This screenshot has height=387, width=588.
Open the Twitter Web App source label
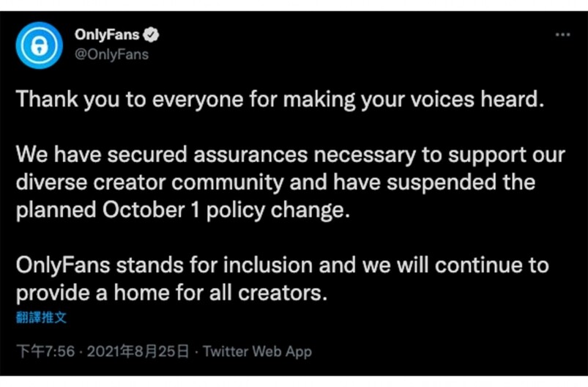click(x=257, y=352)
